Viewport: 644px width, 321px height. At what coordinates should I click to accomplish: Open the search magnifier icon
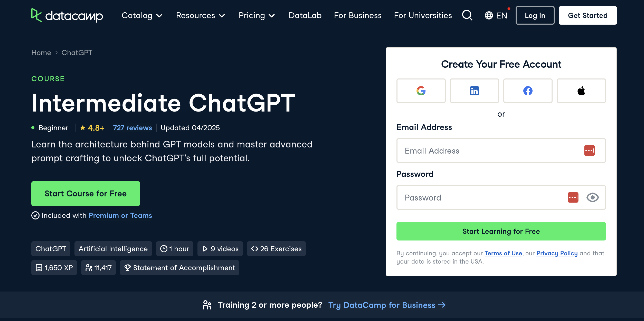[467, 15]
